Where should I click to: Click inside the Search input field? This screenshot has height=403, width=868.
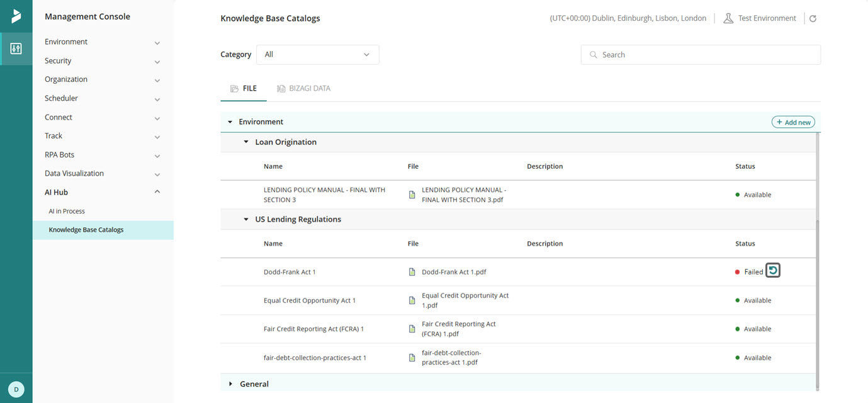click(701, 55)
